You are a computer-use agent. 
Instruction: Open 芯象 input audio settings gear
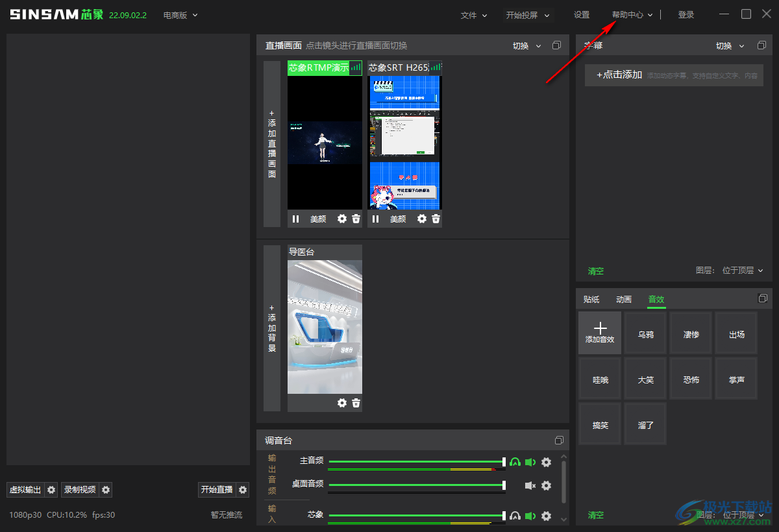[546, 516]
